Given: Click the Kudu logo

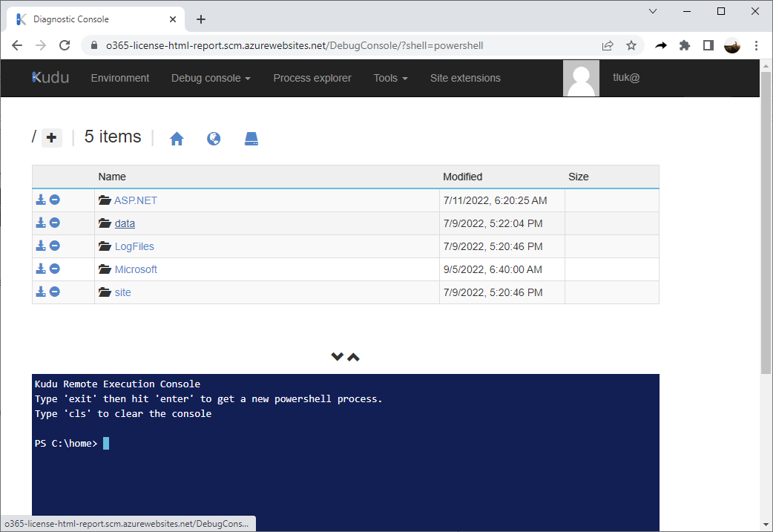Looking at the screenshot, I should [x=50, y=78].
